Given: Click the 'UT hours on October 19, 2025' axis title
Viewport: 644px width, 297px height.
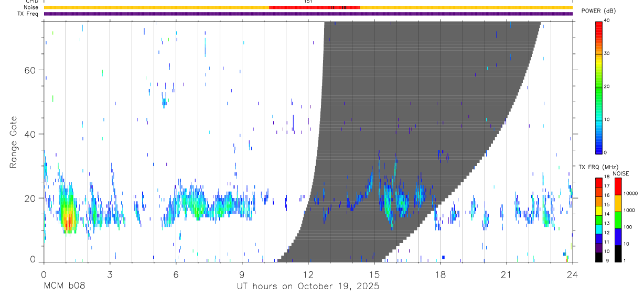Looking at the screenshot, I should (308, 287).
